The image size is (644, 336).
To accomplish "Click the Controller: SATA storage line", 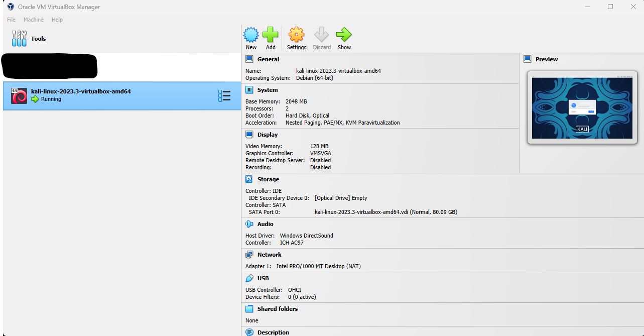I will (x=266, y=205).
